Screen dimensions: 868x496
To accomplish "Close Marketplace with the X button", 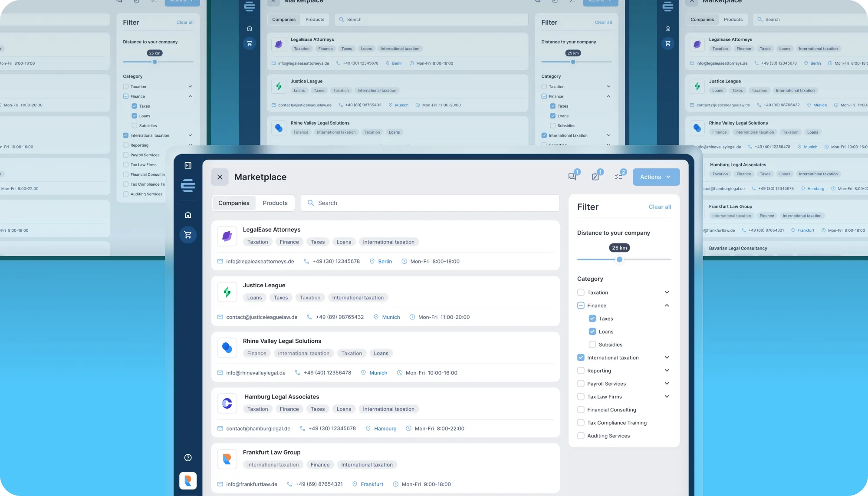I will [x=220, y=177].
